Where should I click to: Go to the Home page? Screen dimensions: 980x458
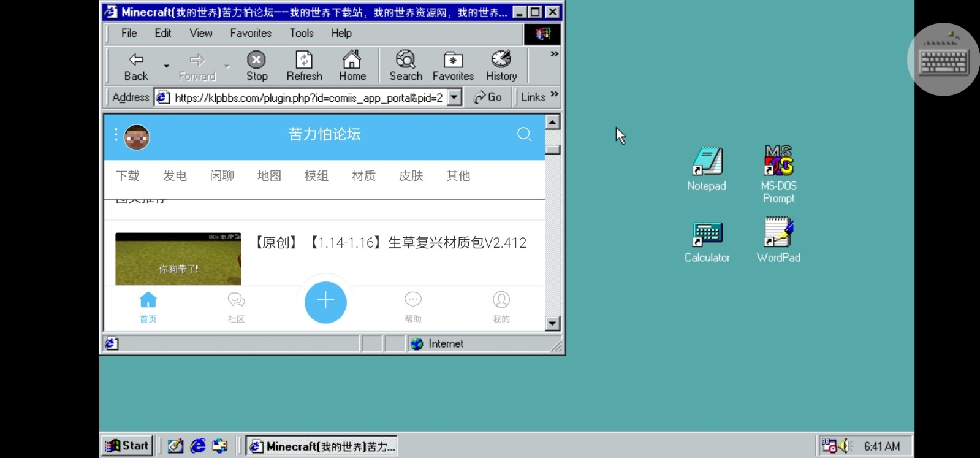[352, 66]
